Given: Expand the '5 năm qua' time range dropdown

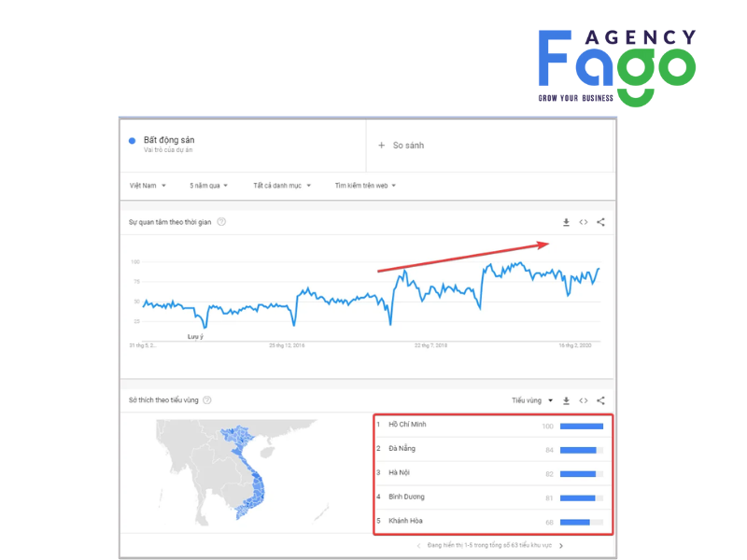Looking at the screenshot, I should pyautogui.click(x=208, y=186).
